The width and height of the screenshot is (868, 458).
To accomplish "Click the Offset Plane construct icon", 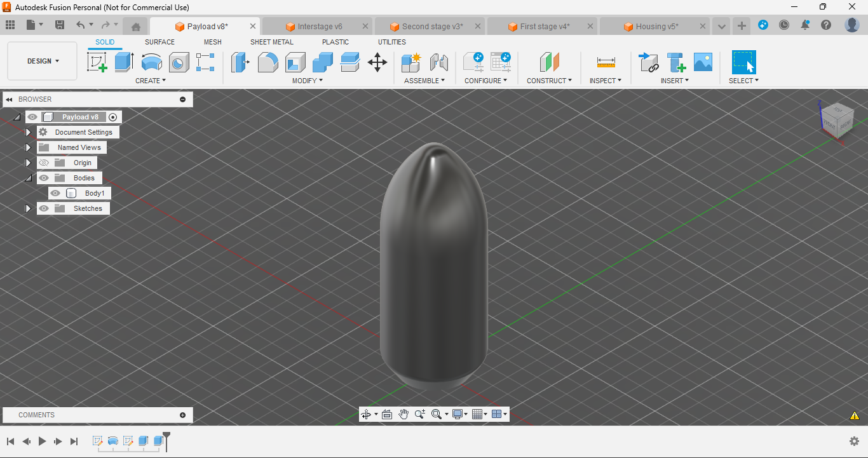I will coord(550,62).
